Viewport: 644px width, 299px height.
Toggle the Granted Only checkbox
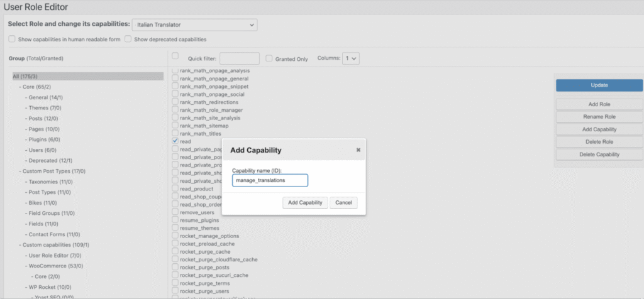(x=269, y=58)
